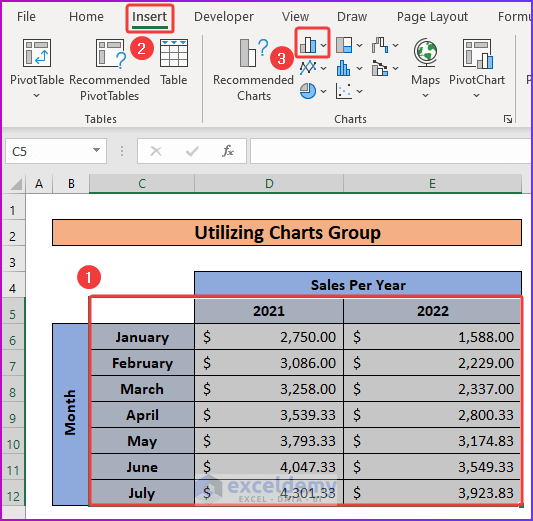Viewport: 533px width, 521px height.
Task: Insert Pie or Doughnut Chart icon
Action: (x=308, y=91)
